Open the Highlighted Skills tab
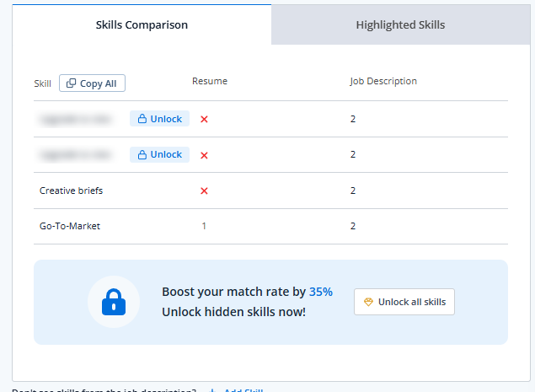 tap(400, 24)
